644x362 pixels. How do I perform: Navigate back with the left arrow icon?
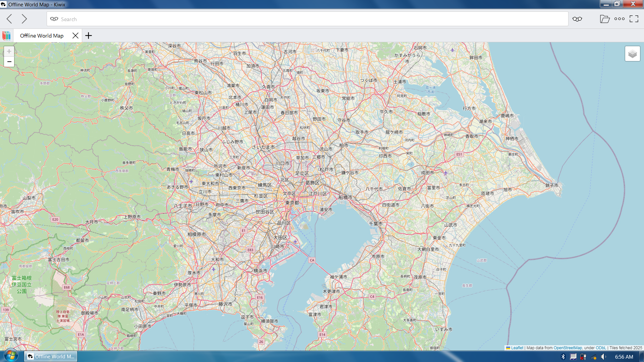click(9, 19)
